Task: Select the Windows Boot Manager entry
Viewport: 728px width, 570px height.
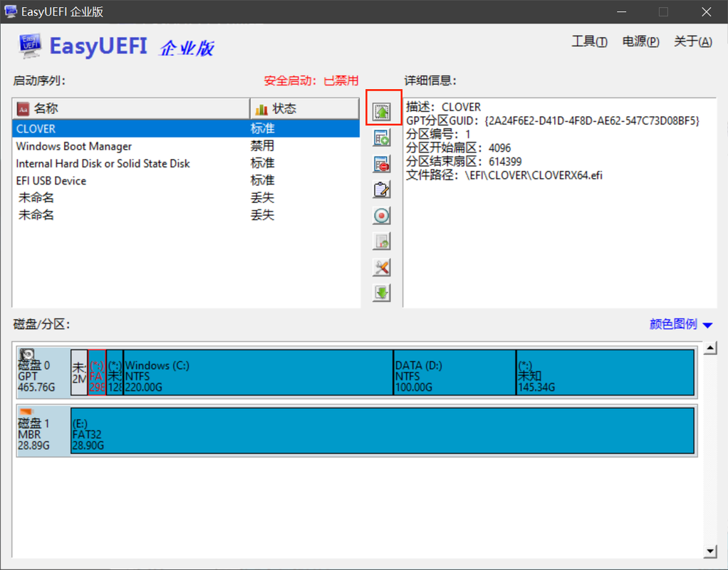Action: point(186,146)
